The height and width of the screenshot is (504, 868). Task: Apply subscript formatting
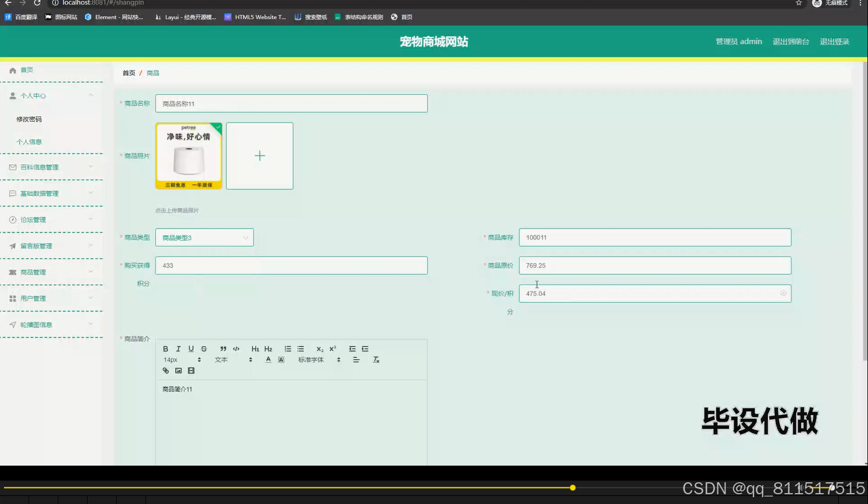coord(320,349)
